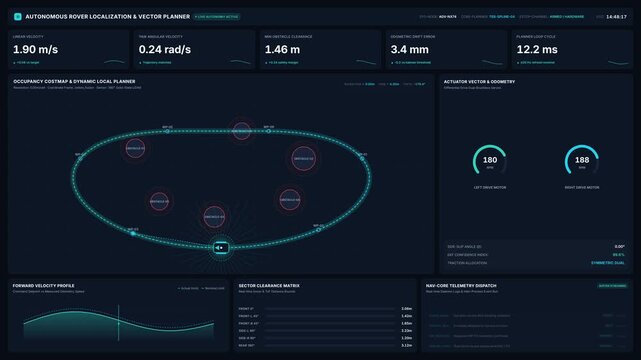641x360 pixels.
Task: Click the Actual Odom legend entry
Action: coord(188,288)
